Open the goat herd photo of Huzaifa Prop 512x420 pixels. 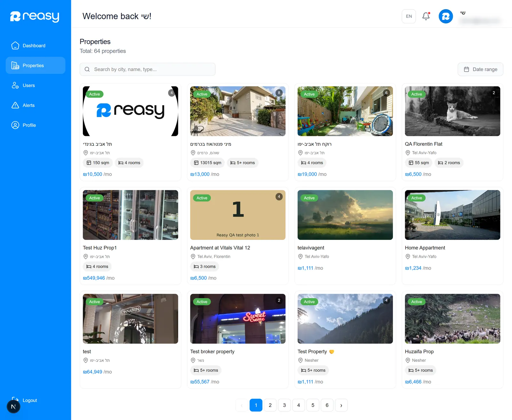click(452, 319)
